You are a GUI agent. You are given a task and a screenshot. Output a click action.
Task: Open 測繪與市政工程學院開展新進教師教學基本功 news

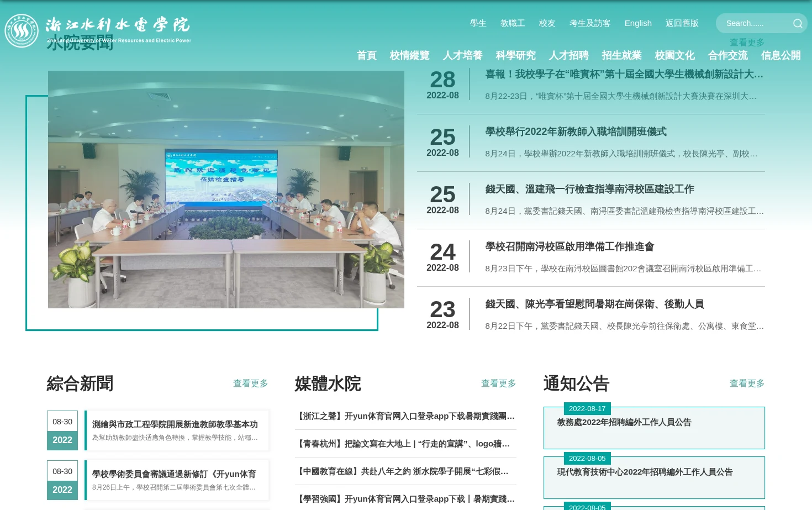tap(175, 424)
